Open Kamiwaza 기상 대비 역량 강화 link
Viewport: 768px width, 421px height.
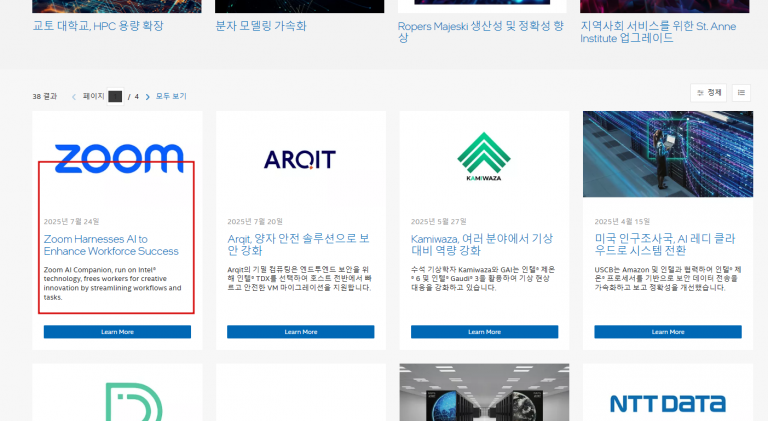click(481, 244)
